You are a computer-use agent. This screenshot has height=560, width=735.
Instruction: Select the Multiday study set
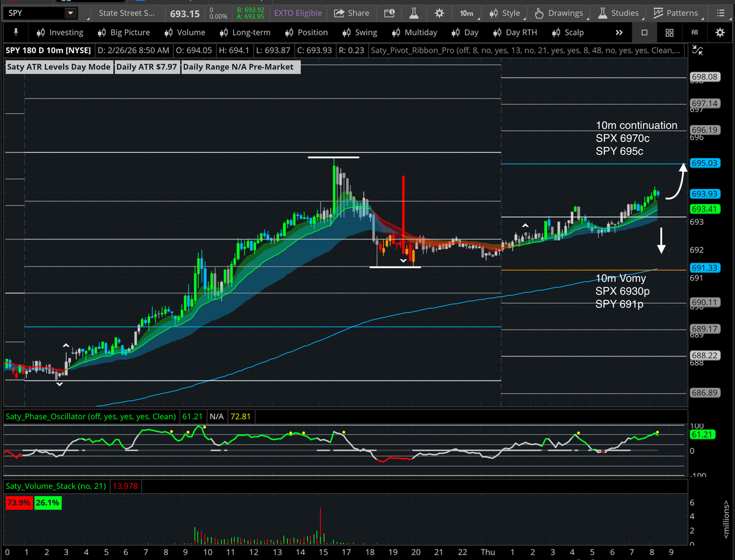pyautogui.click(x=413, y=32)
